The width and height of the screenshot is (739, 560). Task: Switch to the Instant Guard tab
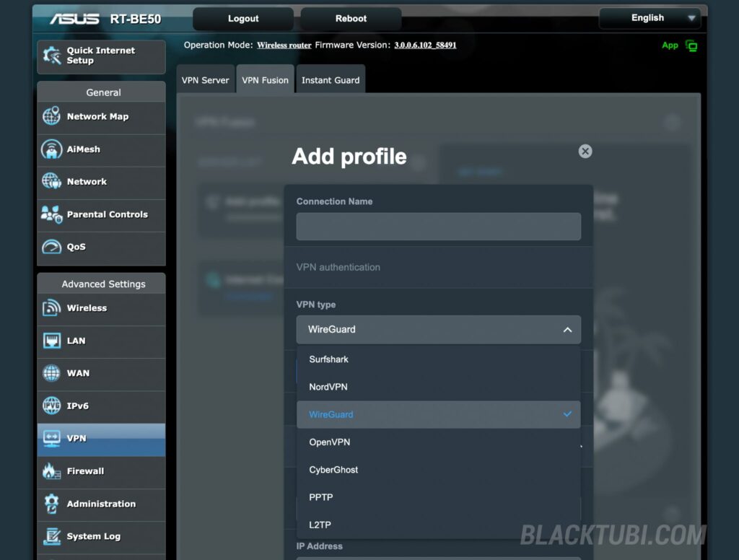coord(330,80)
